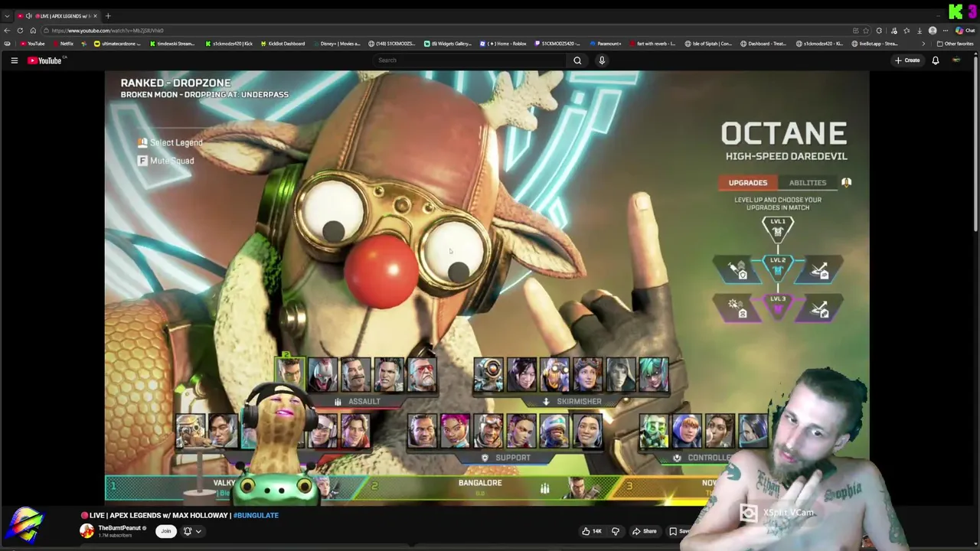Open the Paramount+ bookmark
Image resolution: width=980 pixels, height=551 pixels.
tap(605, 44)
